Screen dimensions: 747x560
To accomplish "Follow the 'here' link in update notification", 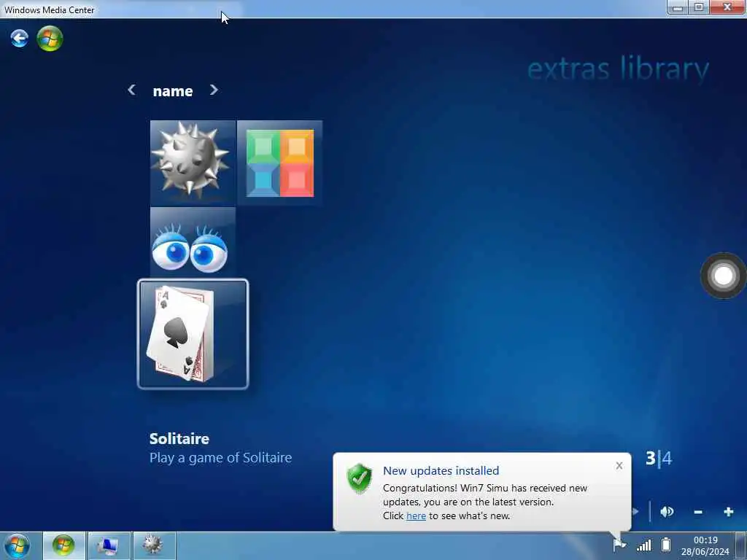I will tap(416, 516).
